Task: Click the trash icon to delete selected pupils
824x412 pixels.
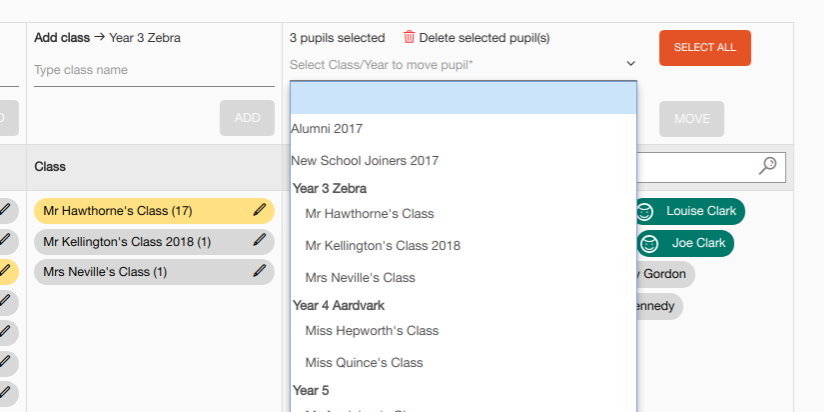Action: 409,37
